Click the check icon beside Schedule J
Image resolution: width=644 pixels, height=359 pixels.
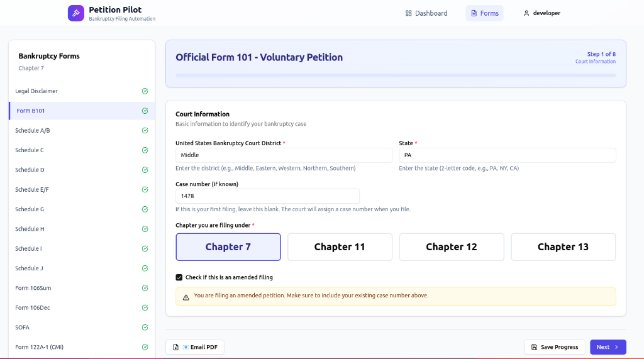145,268
